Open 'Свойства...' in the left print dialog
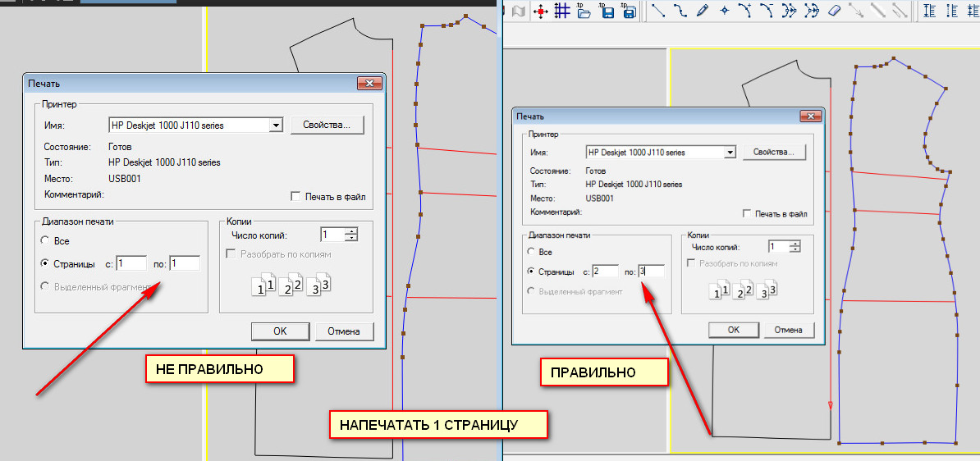980x461 pixels. [x=327, y=126]
